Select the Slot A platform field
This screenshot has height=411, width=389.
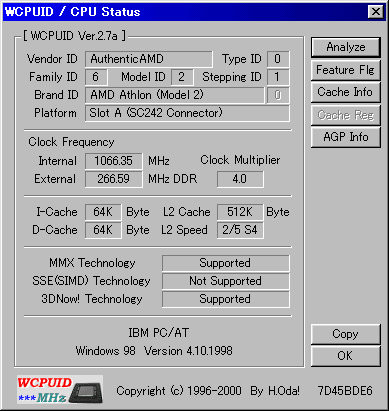(x=187, y=113)
